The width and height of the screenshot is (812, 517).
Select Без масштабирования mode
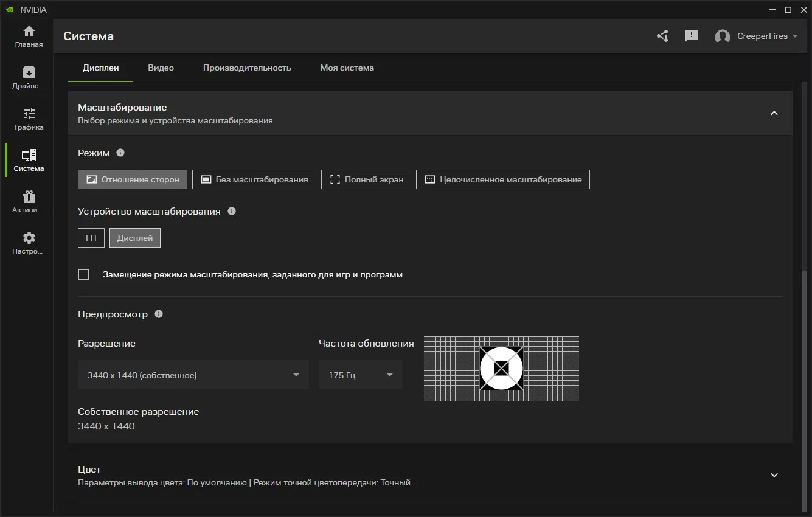pyautogui.click(x=254, y=179)
